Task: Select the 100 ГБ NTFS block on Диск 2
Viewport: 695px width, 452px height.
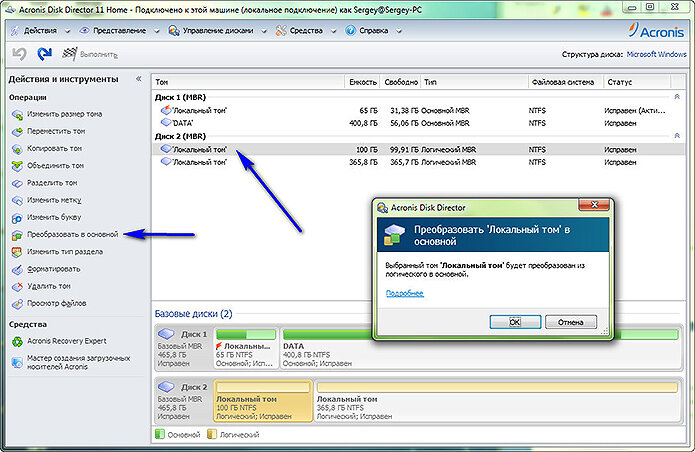Action: [x=263, y=401]
